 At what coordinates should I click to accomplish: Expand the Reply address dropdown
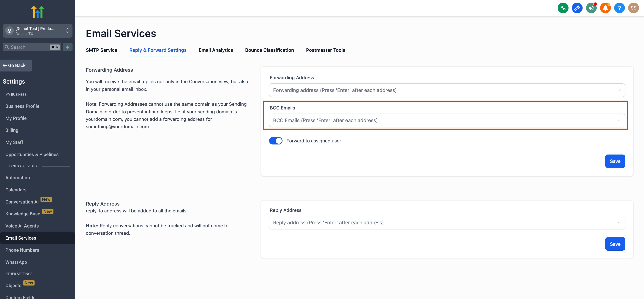click(447, 222)
